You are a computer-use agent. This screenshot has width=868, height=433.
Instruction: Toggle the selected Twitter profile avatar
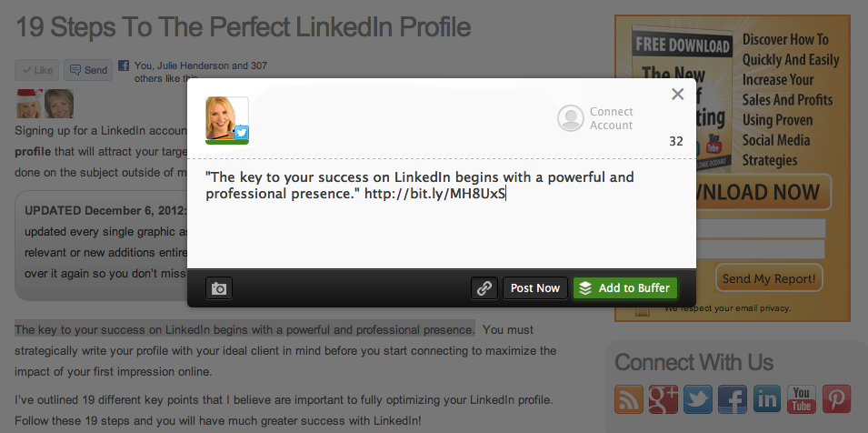click(227, 119)
